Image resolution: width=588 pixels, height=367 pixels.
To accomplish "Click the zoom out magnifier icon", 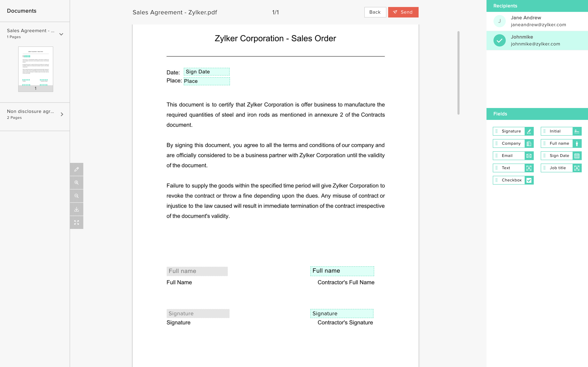I will coord(76,196).
